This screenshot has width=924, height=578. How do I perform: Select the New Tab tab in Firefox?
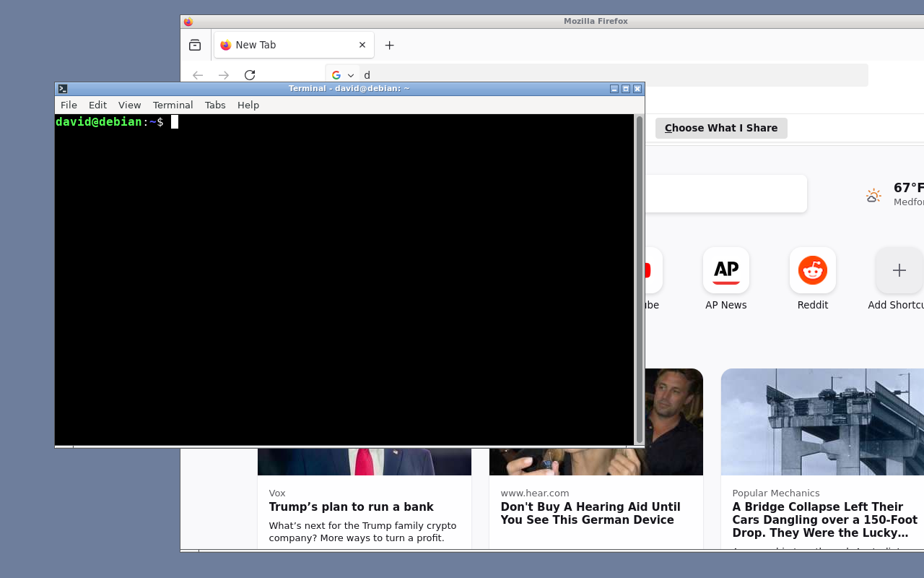pos(294,45)
